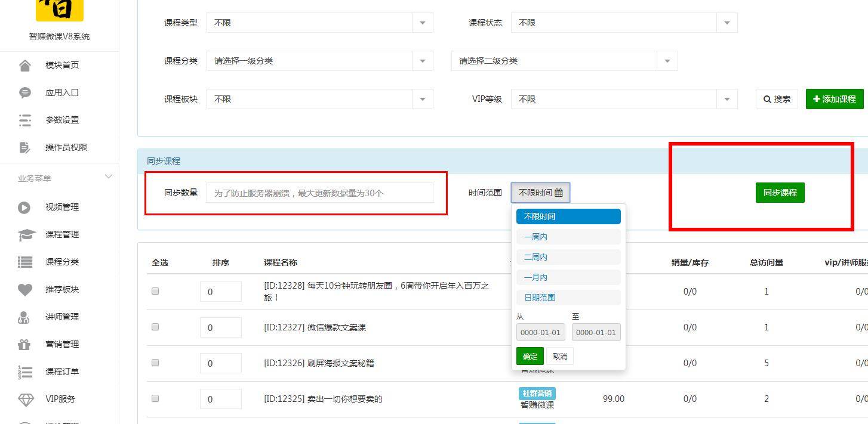Screen dimensions: 868x424
Task: Click the 添加课程 button
Action: click(835, 99)
